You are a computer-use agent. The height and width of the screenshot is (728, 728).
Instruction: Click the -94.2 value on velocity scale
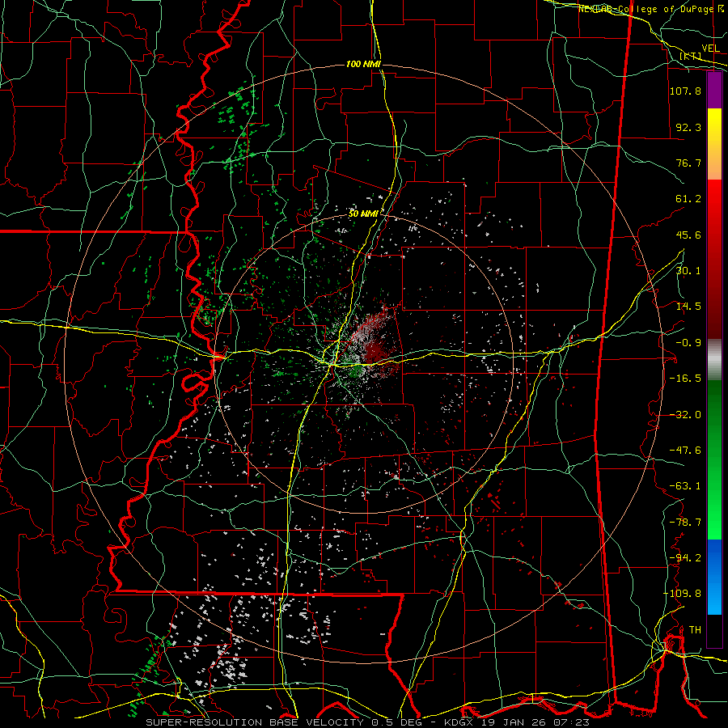click(x=685, y=558)
